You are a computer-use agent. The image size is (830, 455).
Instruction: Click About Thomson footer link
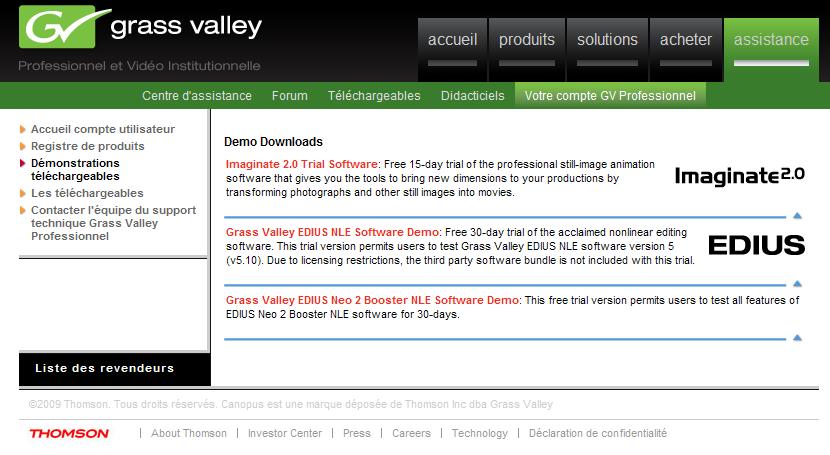click(188, 433)
